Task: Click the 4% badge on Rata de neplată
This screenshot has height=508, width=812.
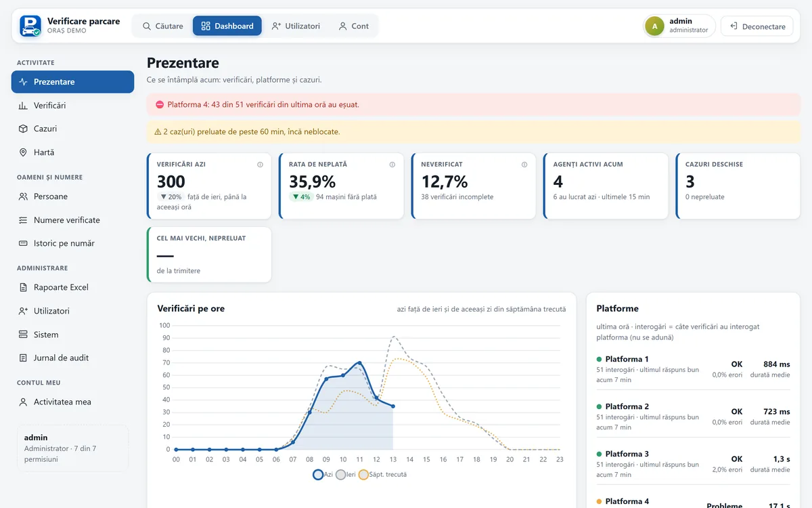Action: (x=300, y=197)
